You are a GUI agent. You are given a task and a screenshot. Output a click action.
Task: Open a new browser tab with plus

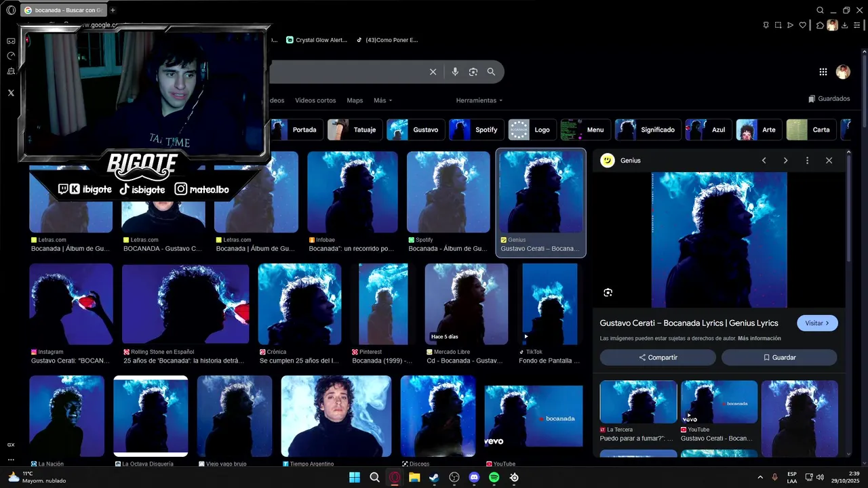coord(113,10)
